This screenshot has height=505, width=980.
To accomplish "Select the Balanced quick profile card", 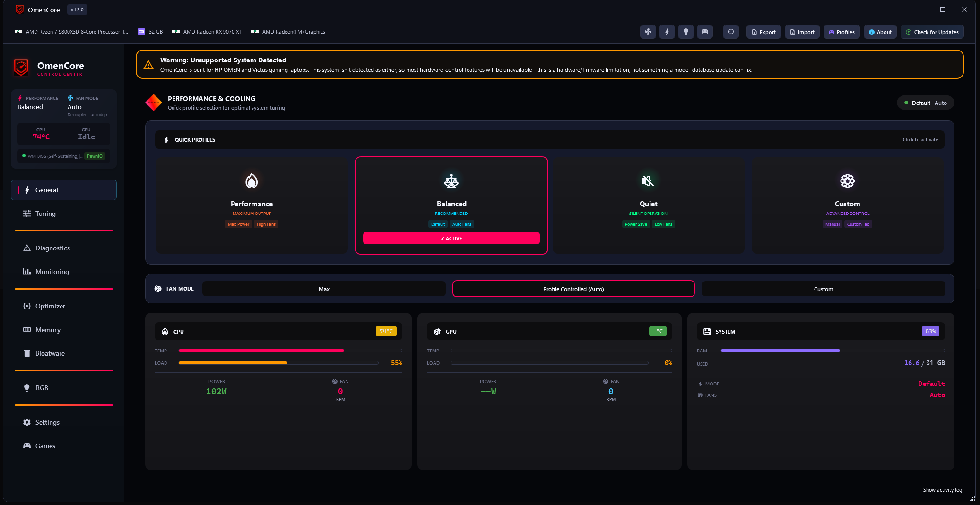I will [451, 205].
